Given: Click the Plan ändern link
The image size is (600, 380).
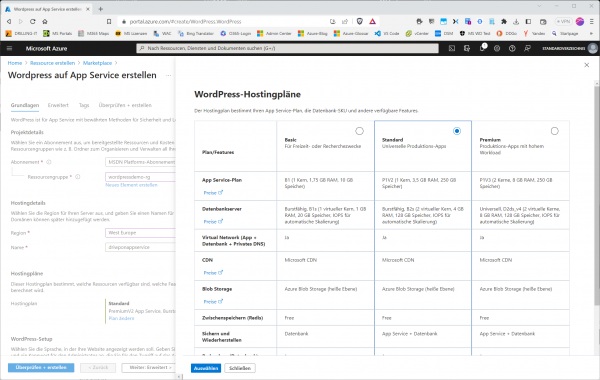Looking at the screenshot, I should [x=121, y=318].
